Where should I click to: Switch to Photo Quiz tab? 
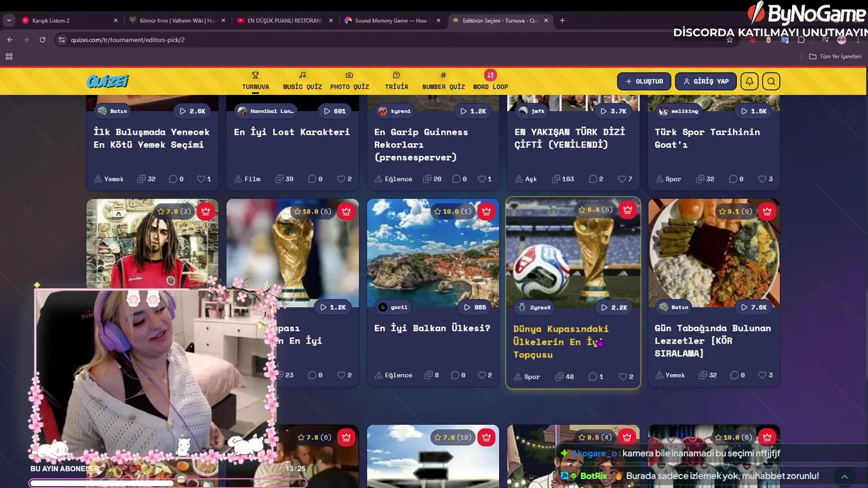tap(349, 81)
